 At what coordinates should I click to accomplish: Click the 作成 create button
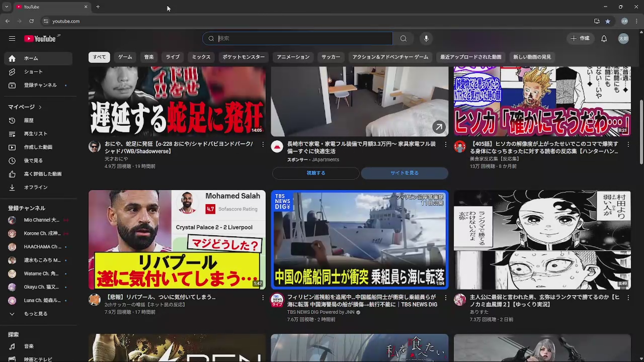click(580, 39)
